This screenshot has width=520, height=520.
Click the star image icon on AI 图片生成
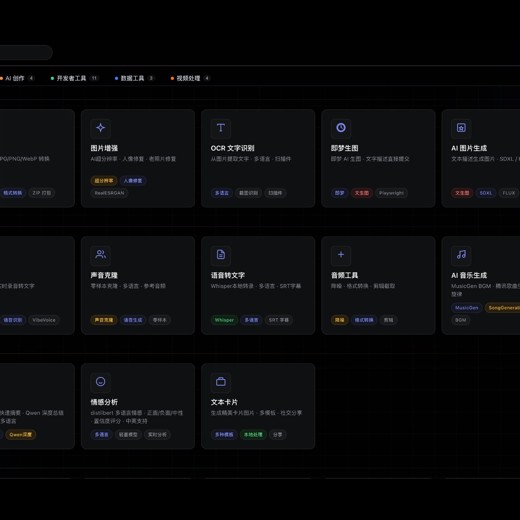point(461,128)
